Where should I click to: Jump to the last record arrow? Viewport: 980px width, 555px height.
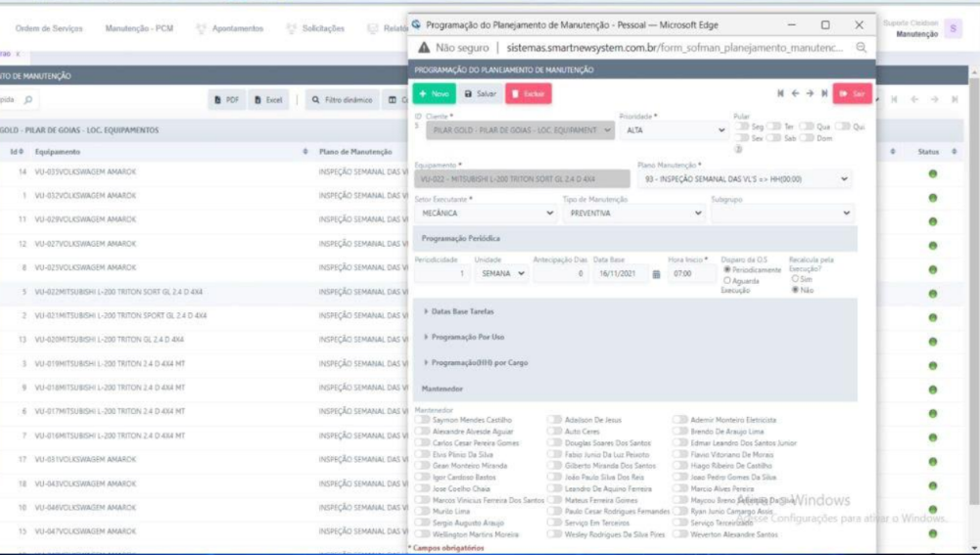(824, 94)
